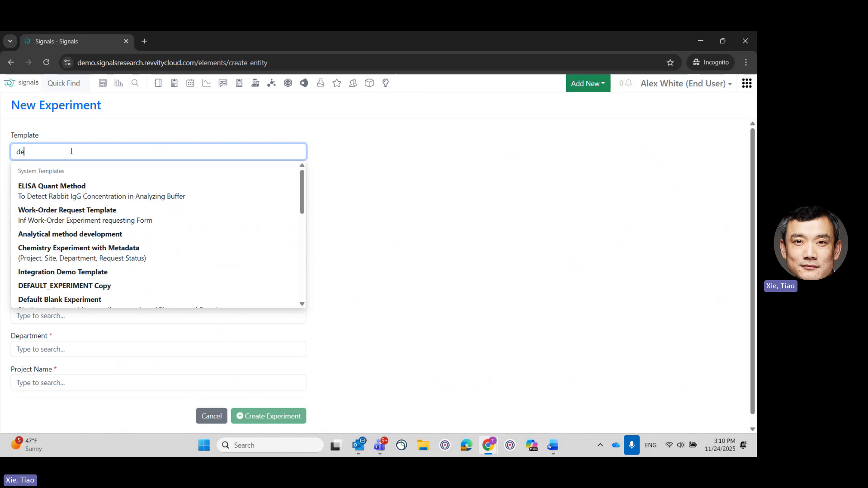The width and height of the screenshot is (868, 488).
Task: Open the hidden icons tray chevron
Action: [x=600, y=445]
